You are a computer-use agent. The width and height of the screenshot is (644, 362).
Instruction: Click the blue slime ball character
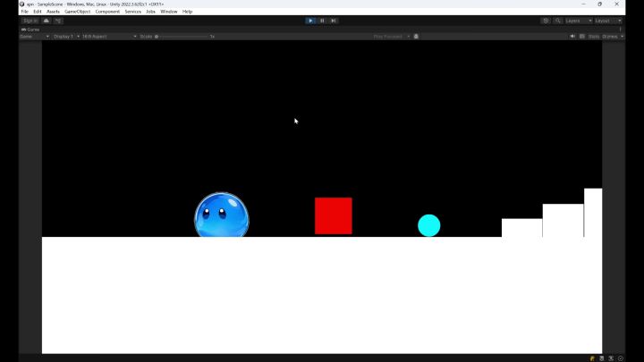click(x=222, y=215)
